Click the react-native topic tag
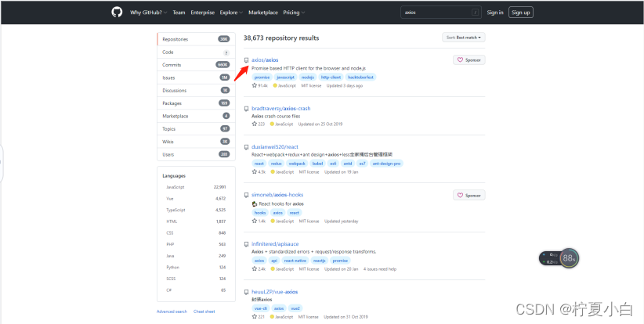644x324 pixels. (x=295, y=261)
